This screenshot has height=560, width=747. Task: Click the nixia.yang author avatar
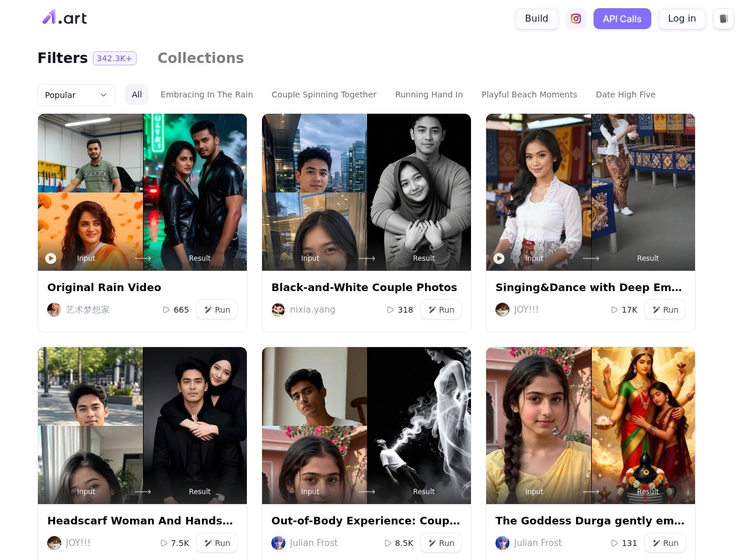point(278,310)
